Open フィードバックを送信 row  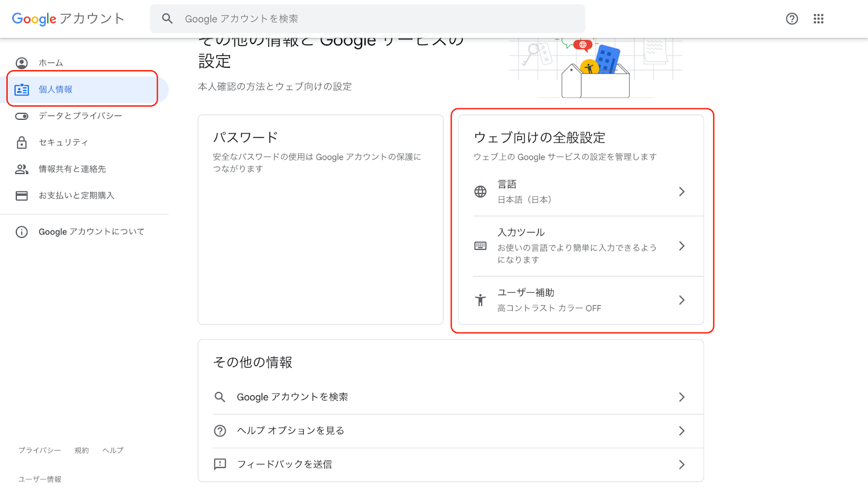[451, 465]
